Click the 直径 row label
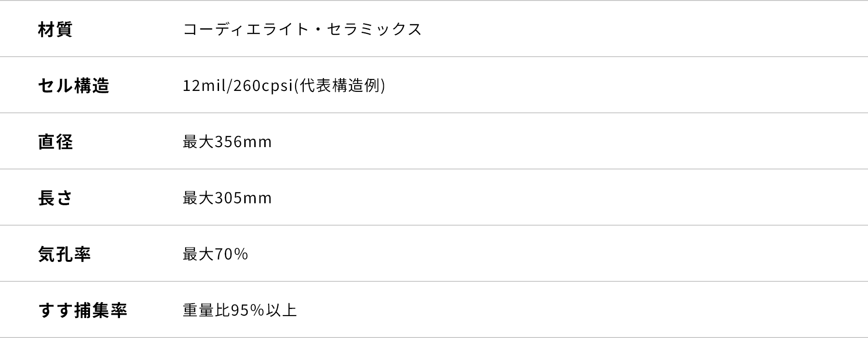868x338 pixels. [x=55, y=142]
